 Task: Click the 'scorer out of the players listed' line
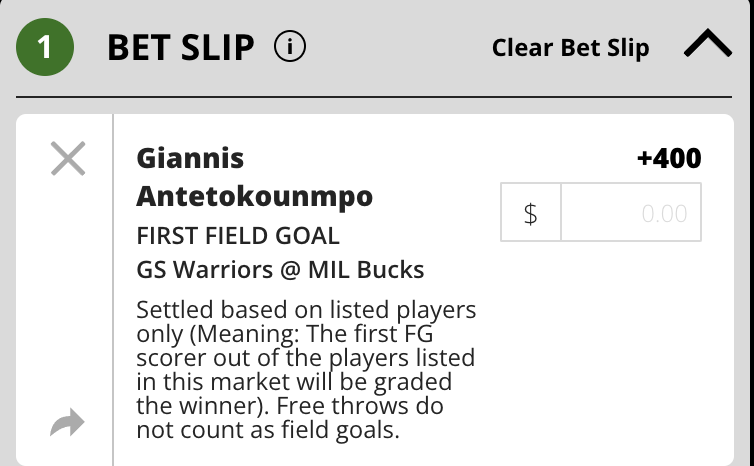point(305,358)
